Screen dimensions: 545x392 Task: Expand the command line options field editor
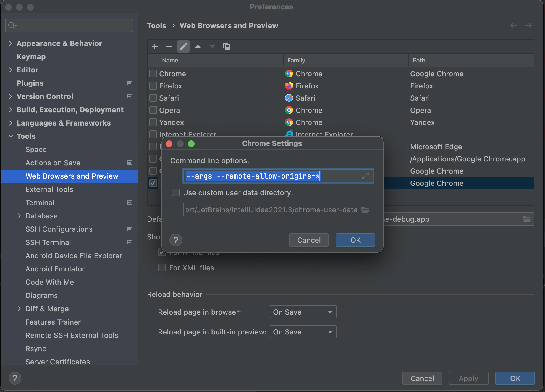365,176
